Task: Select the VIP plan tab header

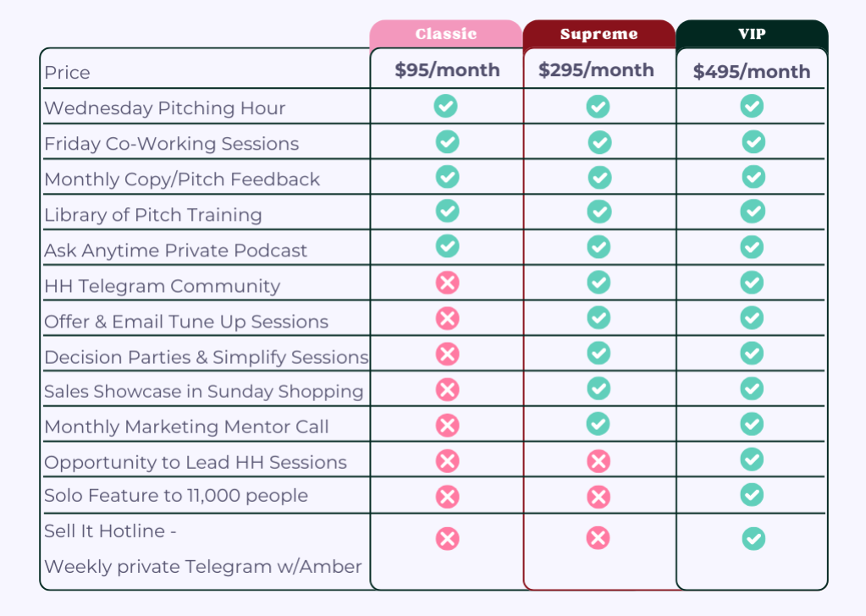Action: pos(752,34)
